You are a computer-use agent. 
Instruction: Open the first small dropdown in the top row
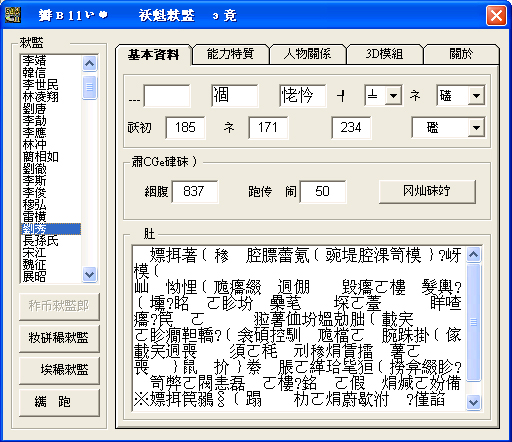pos(393,96)
